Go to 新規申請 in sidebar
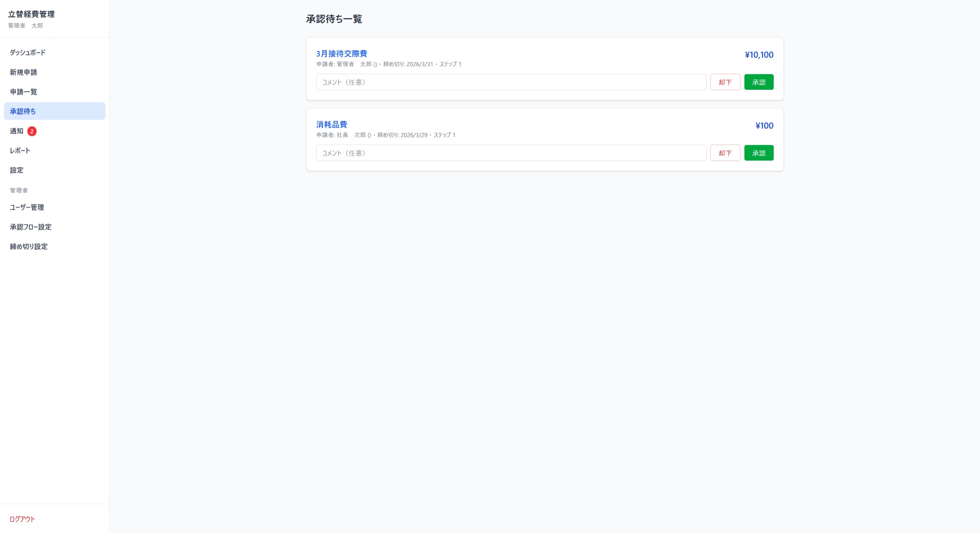The width and height of the screenshot is (980, 533). [24, 72]
